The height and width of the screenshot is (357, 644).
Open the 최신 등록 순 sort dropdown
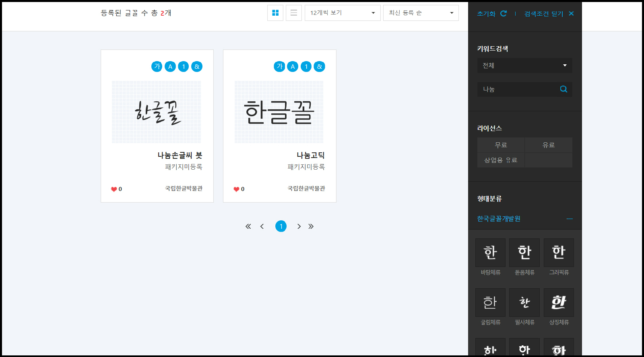coord(421,13)
